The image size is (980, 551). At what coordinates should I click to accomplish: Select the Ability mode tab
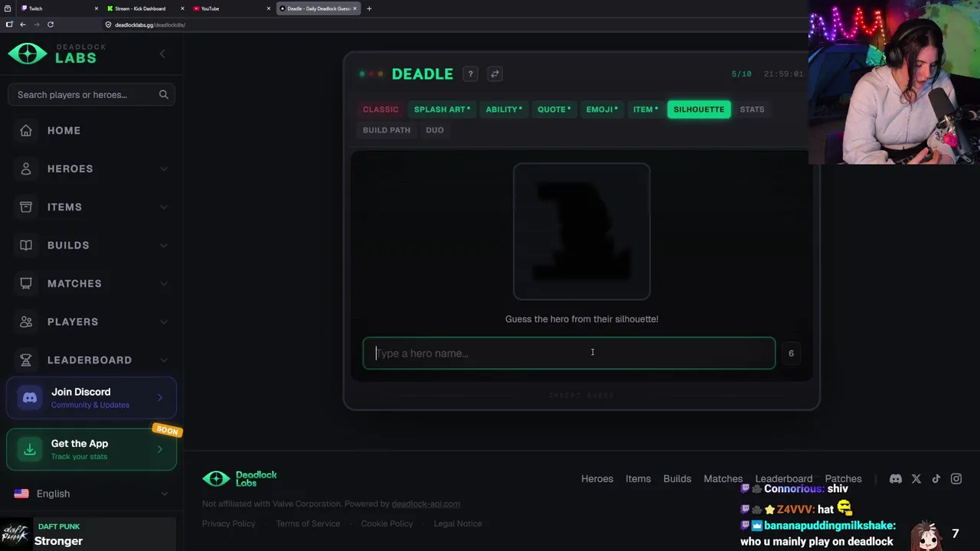point(504,109)
